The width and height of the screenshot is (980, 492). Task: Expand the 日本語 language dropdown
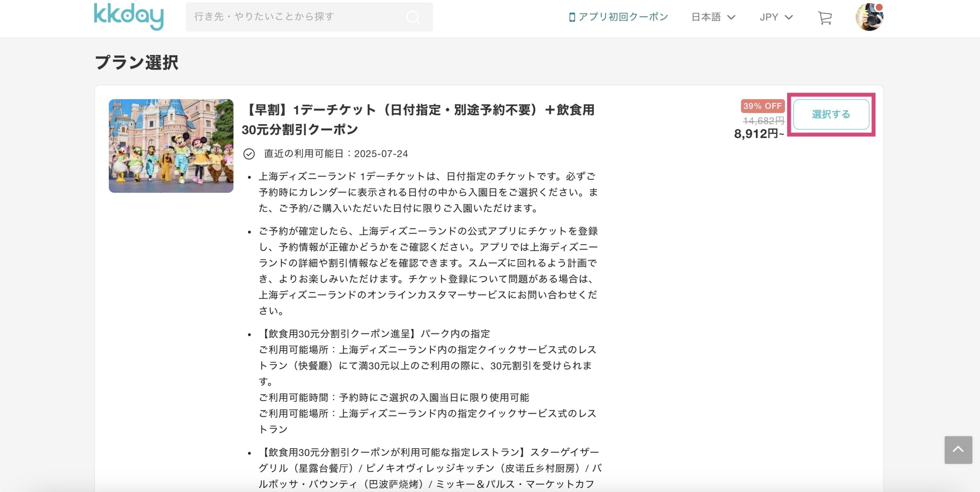tap(713, 17)
